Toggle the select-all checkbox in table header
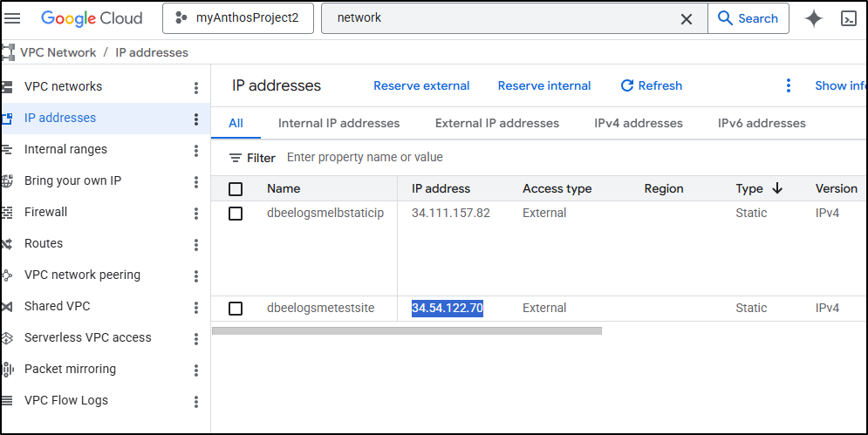868x435 pixels. tap(236, 188)
